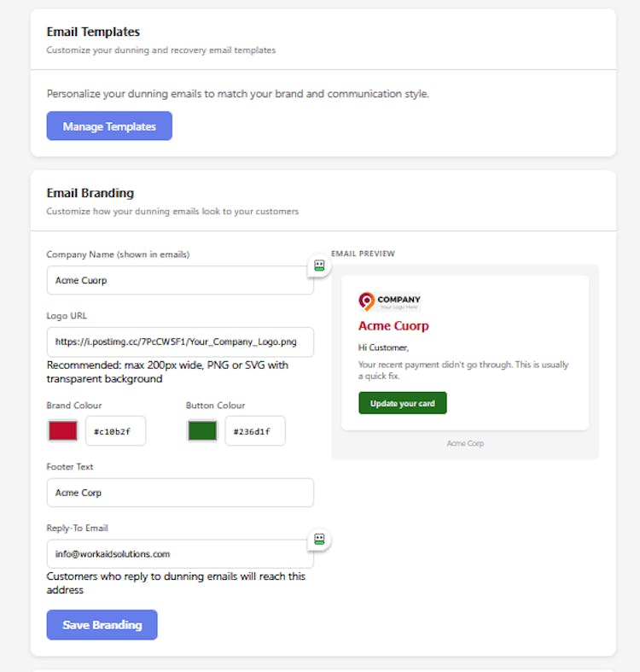This screenshot has width=640, height=672.
Task: Focus the Footer Text input
Action: point(180,493)
